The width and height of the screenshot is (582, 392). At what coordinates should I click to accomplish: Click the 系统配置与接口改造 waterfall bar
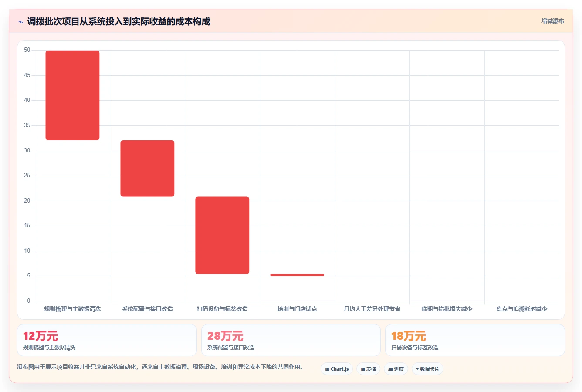(x=147, y=169)
